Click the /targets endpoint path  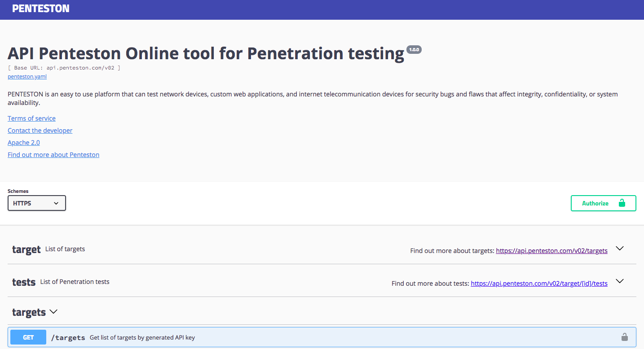tap(68, 337)
